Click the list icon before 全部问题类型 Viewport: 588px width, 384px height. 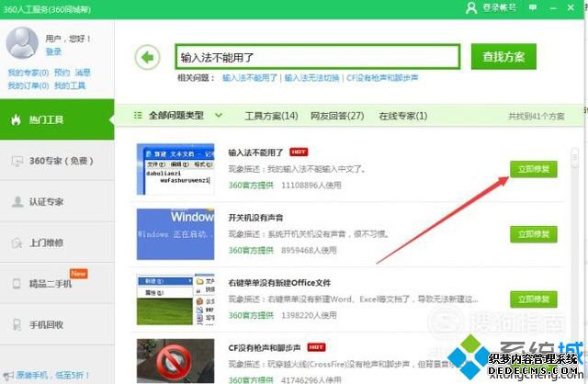(x=138, y=116)
